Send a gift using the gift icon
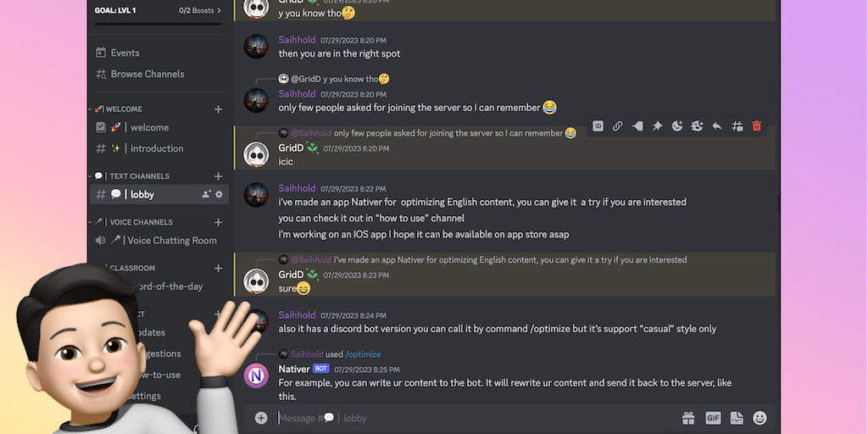This screenshot has height=434, width=868. point(688,418)
